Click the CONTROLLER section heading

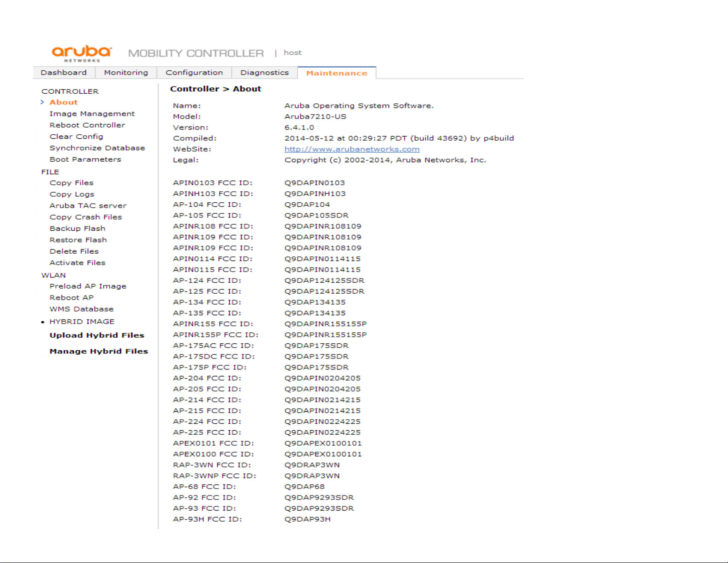pyautogui.click(x=70, y=91)
